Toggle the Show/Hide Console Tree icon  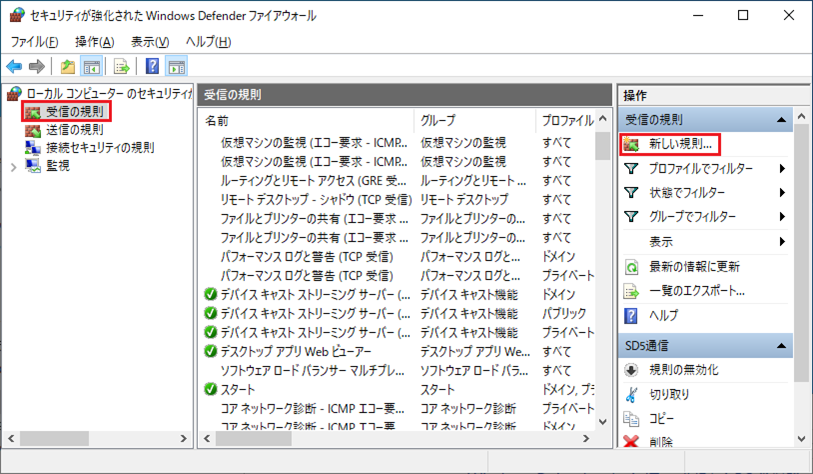[x=91, y=66]
